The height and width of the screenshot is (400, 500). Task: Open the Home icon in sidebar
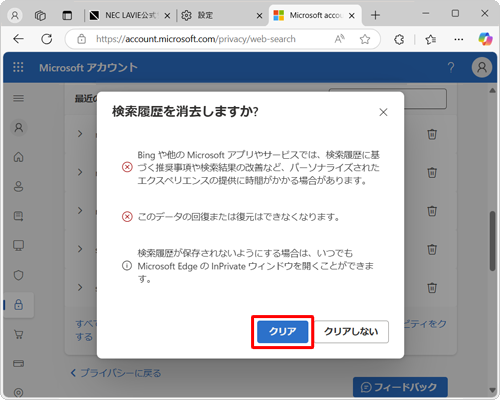pos(19,157)
